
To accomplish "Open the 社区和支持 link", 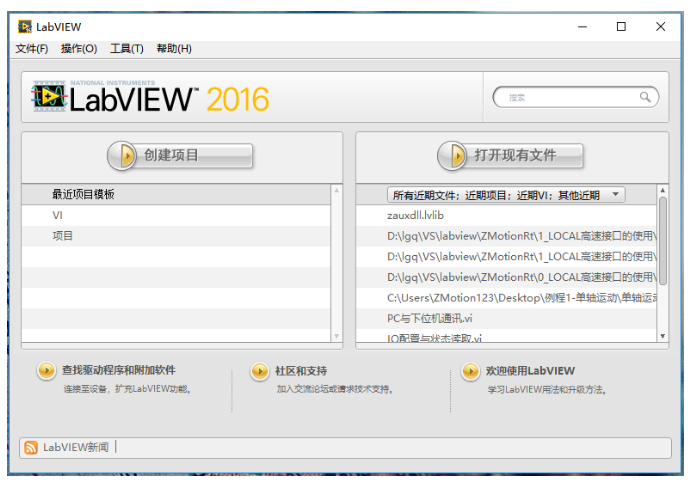I will point(301,371).
